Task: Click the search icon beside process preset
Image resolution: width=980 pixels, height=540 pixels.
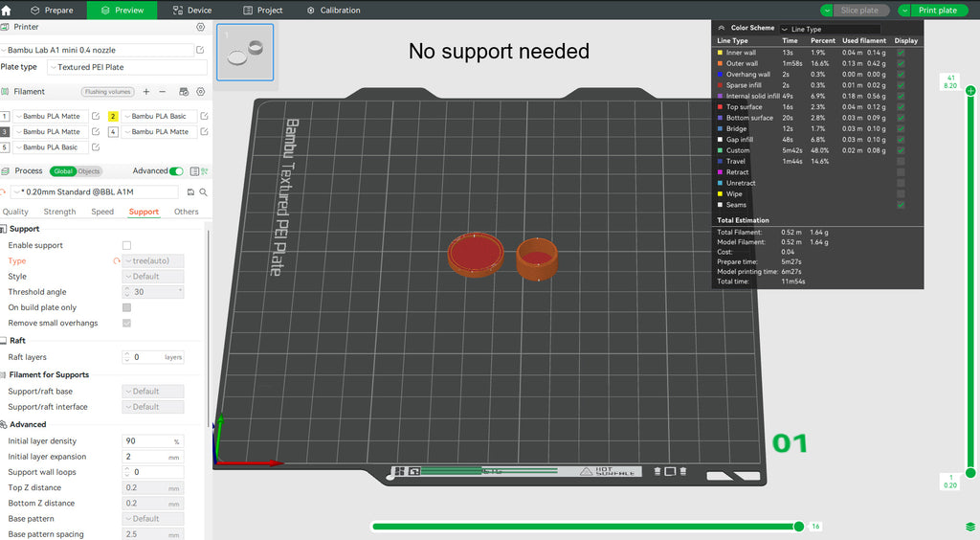Action: point(203,191)
